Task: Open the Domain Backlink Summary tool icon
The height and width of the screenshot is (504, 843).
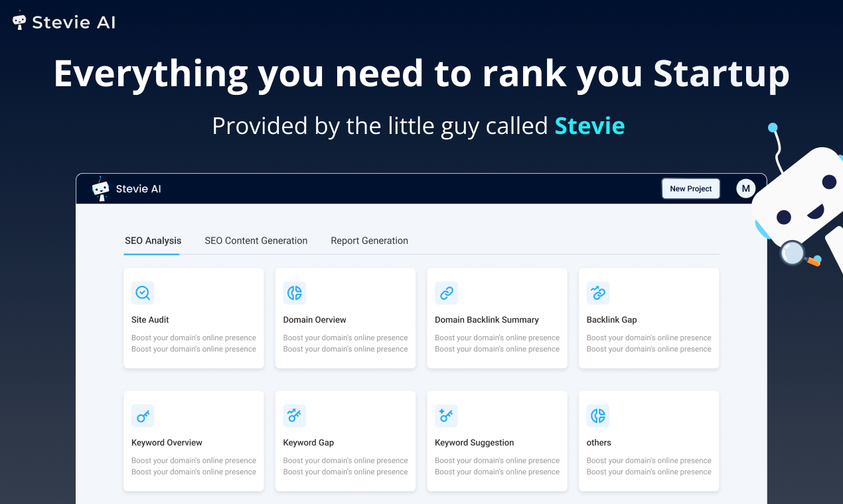Action: (x=446, y=292)
